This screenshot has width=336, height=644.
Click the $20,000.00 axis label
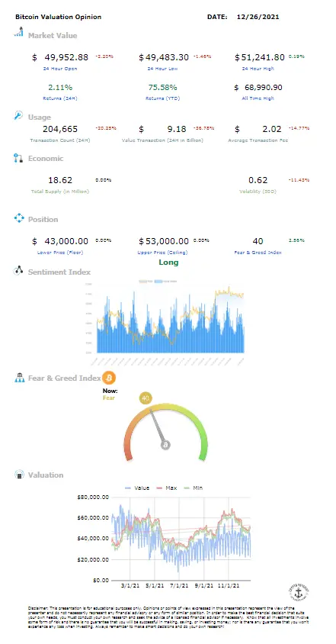coord(93,559)
